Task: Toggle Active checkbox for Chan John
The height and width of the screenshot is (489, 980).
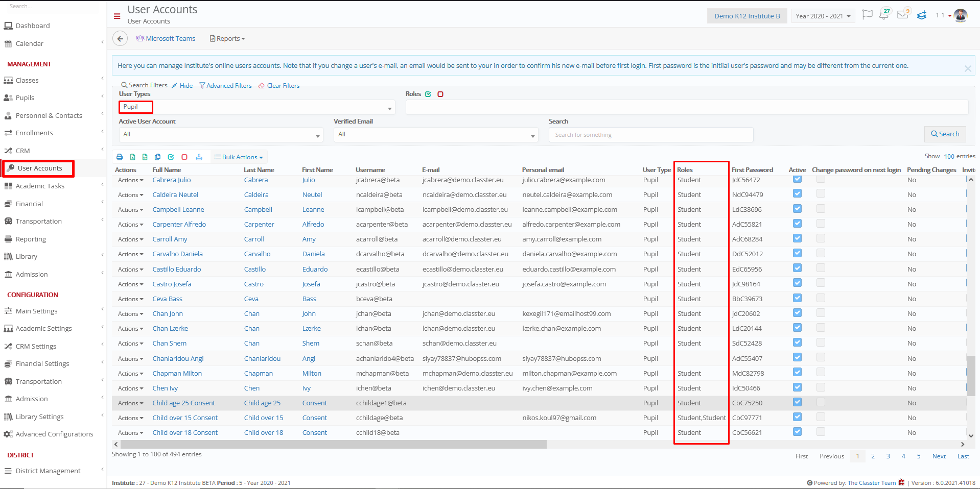Action: pyautogui.click(x=797, y=312)
